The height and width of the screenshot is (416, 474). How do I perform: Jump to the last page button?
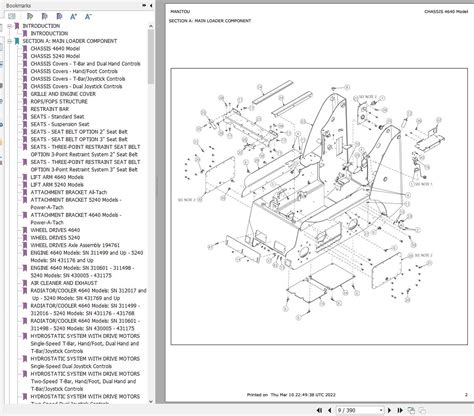(x=400, y=410)
